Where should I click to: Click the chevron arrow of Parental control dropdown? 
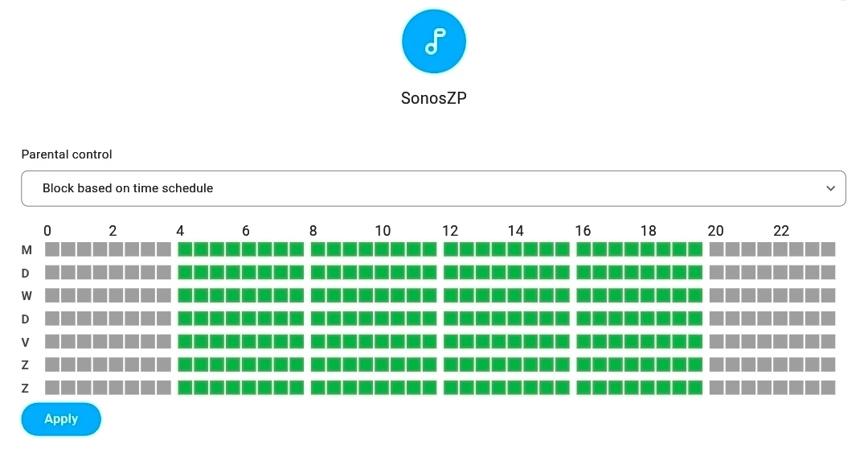[831, 188]
